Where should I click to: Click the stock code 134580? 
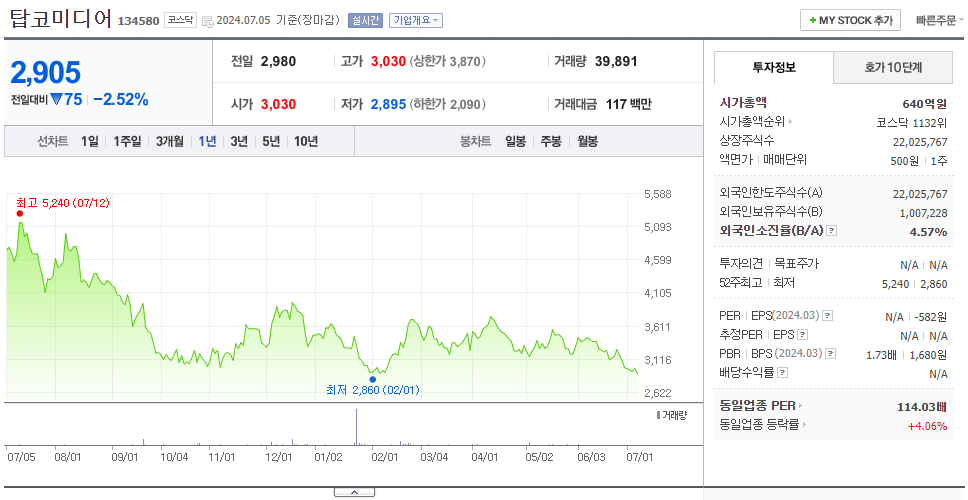[140, 21]
